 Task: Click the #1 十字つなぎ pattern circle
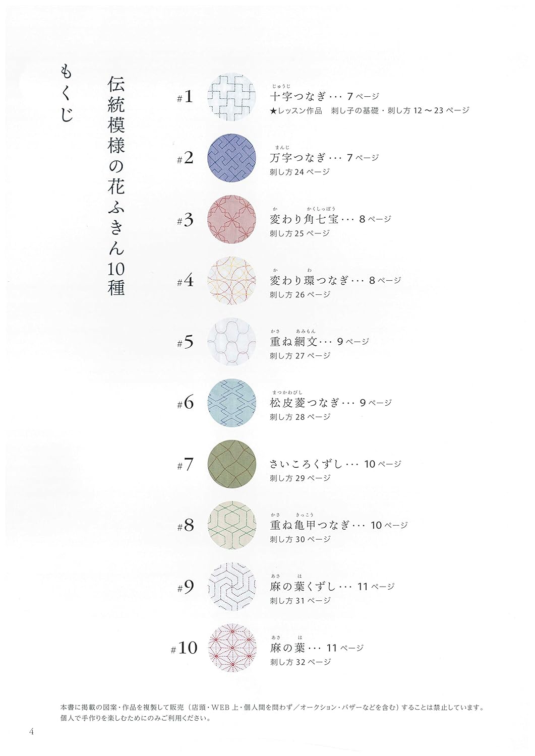pos(231,98)
